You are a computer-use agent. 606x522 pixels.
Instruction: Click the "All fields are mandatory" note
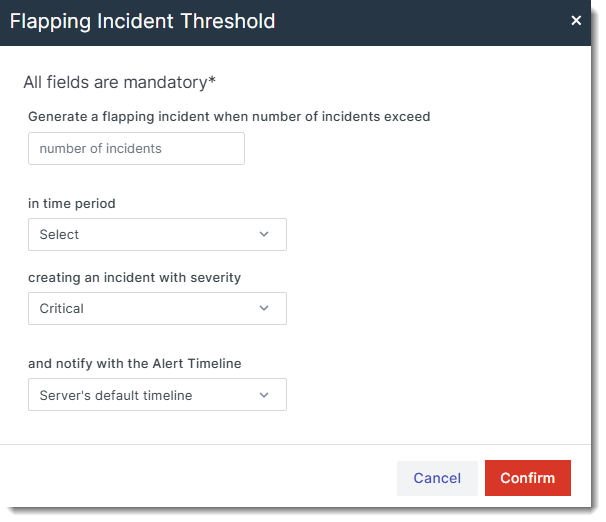(119, 82)
